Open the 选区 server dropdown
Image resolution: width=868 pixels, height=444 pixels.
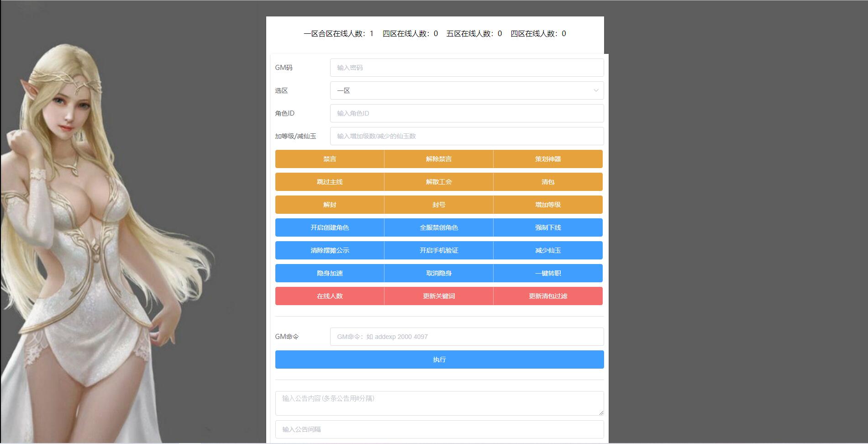[466, 90]
